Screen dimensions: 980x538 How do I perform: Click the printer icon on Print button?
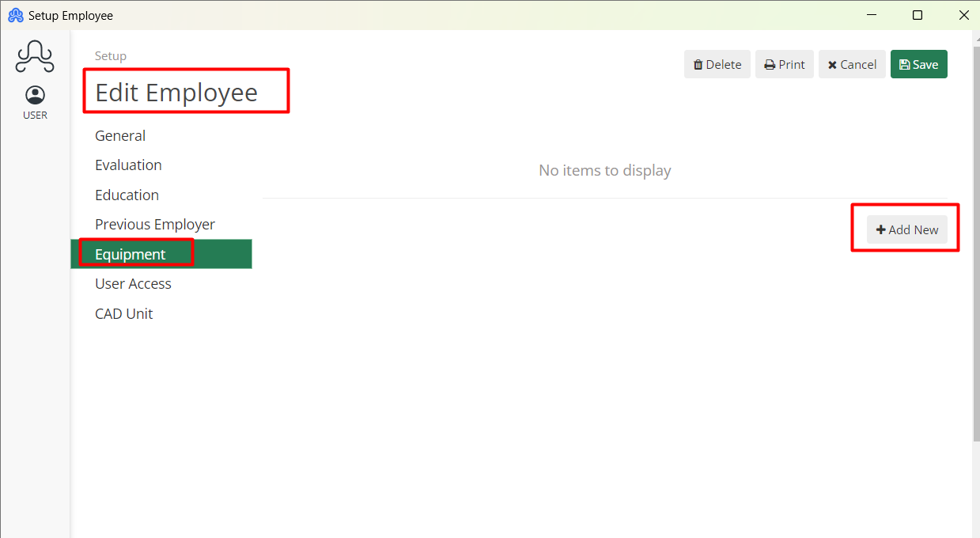[x=768, y=64]
